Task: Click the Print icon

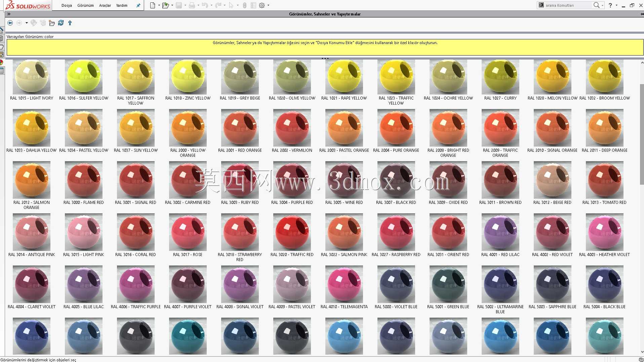Action: coord(192,5)
